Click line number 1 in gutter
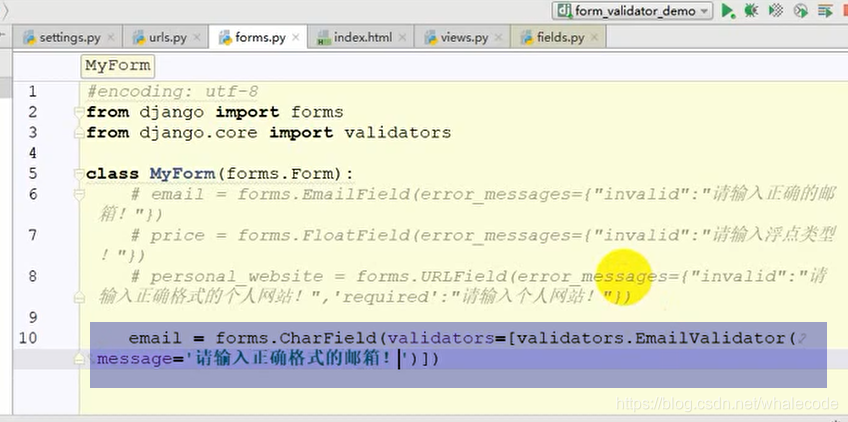The image size is (848, 422). (32, 92)
